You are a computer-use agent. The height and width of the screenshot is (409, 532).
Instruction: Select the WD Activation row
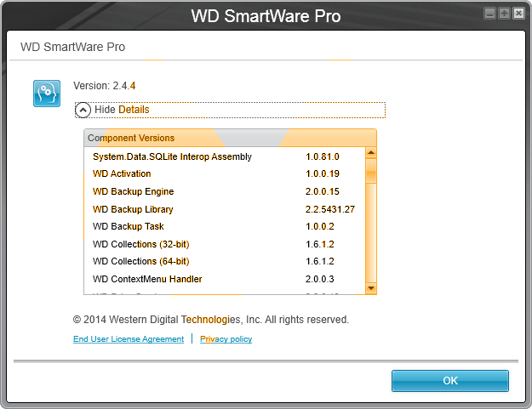[x=225, y=173]
